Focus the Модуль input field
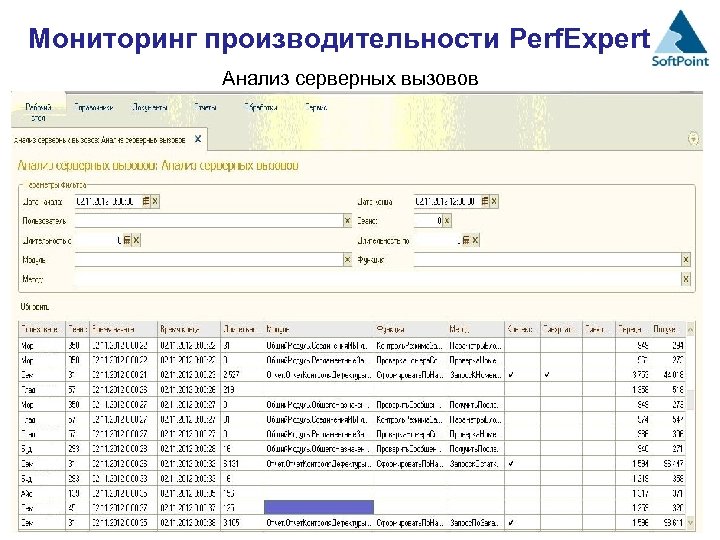 point(208,260)
